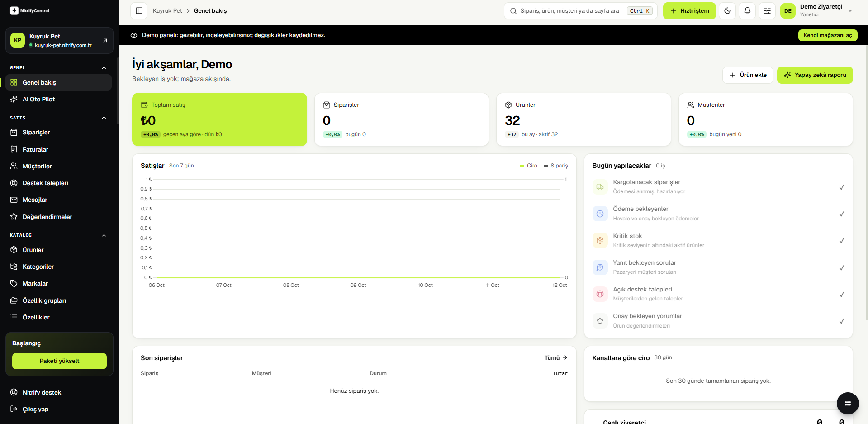Open the floating chat widget button
Screen dimensions: 868x424
point(848,403)
